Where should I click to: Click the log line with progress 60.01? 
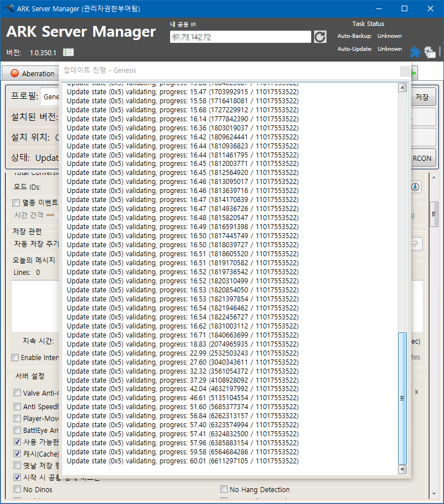(x=182, y=461)
